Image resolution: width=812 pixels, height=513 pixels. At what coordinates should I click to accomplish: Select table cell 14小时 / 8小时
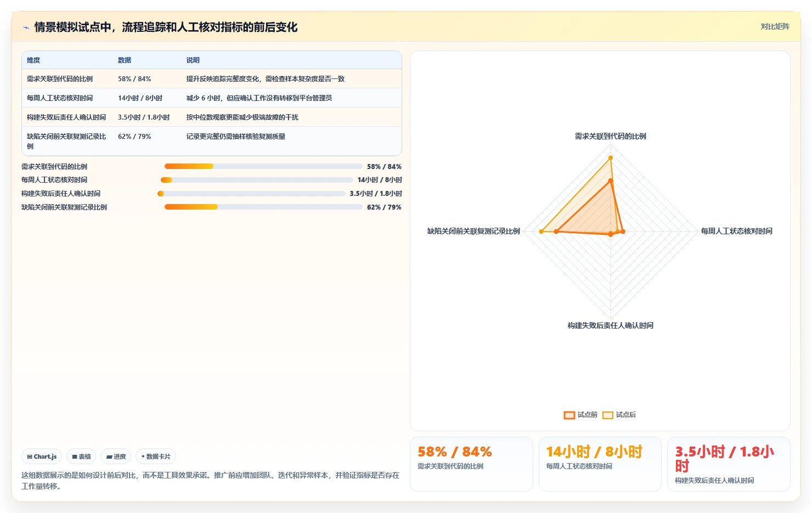tap(140, 98)
